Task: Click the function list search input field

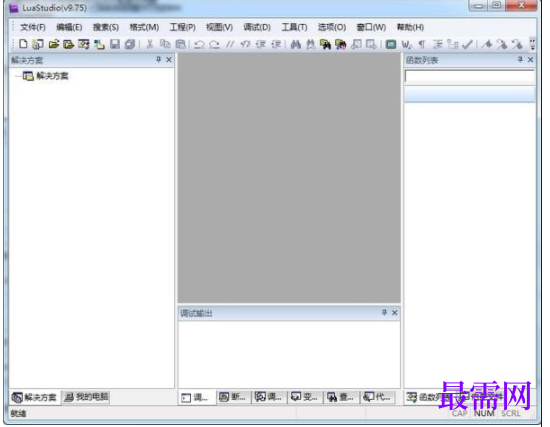Action: coord(469,76)
